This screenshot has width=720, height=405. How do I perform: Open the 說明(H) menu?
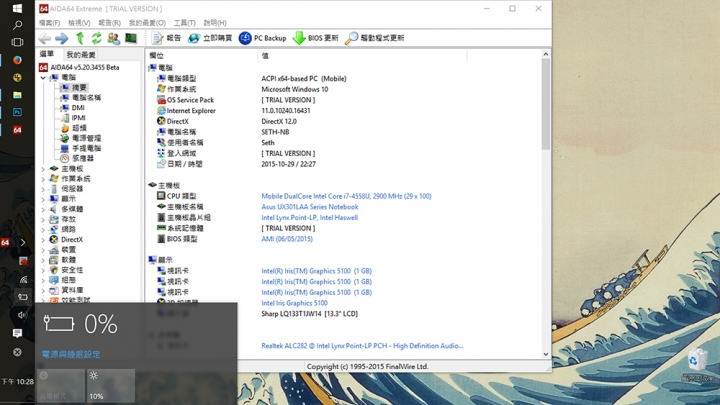coord(215,22)
